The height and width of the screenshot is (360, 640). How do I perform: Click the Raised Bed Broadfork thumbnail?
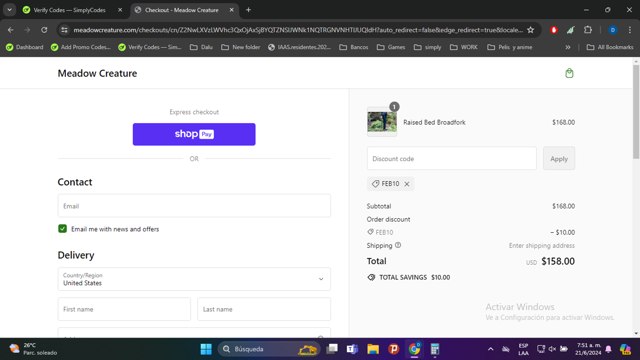pyautogui.click(x=382, y=122)
